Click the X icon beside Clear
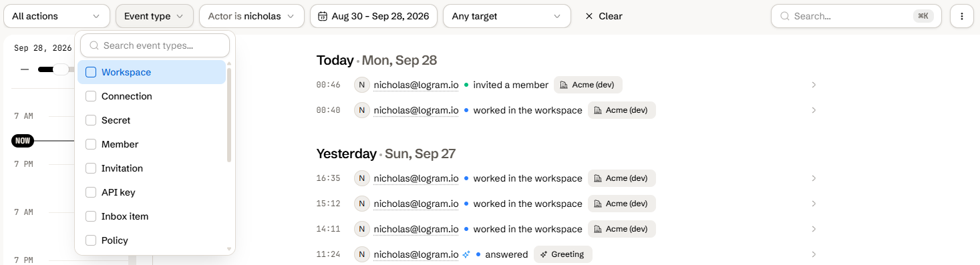 589,16
